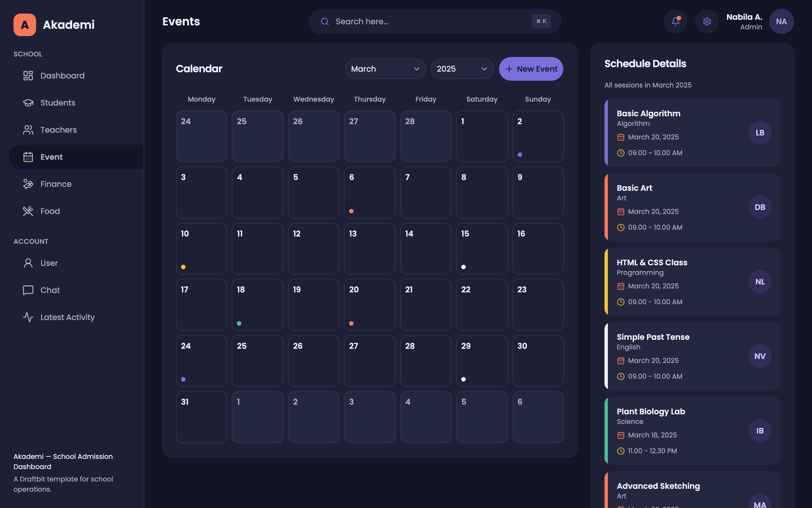This screenshot has height=508, width=812.
Task: Click the purple event dot on March 24
Action: [x=183, y=379]
